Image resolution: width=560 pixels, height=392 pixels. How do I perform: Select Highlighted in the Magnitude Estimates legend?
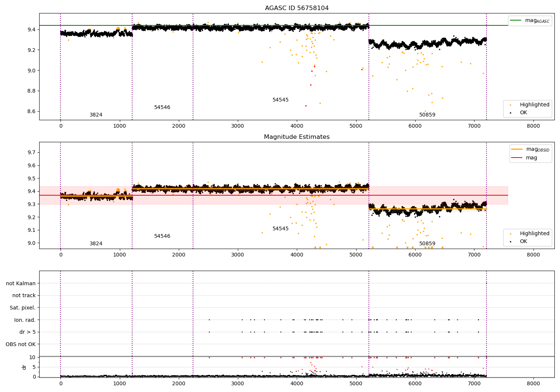[535, 233]
